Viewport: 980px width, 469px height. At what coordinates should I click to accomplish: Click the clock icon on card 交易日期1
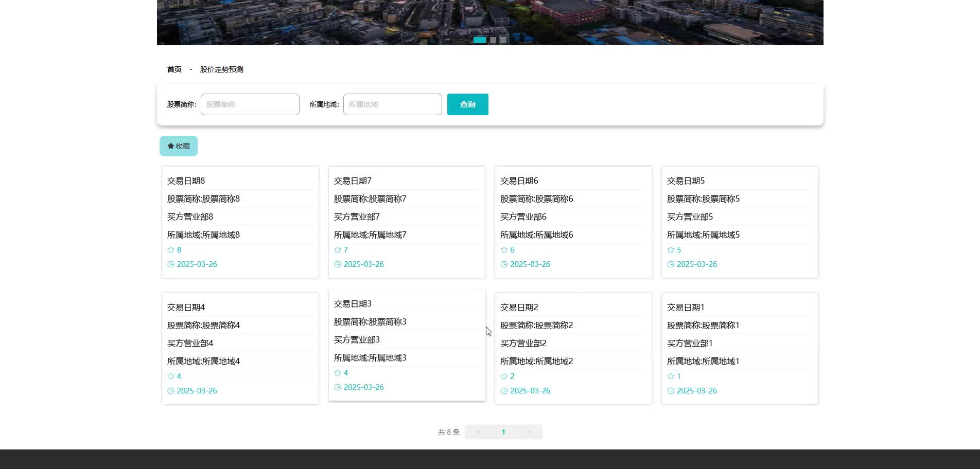671,391
